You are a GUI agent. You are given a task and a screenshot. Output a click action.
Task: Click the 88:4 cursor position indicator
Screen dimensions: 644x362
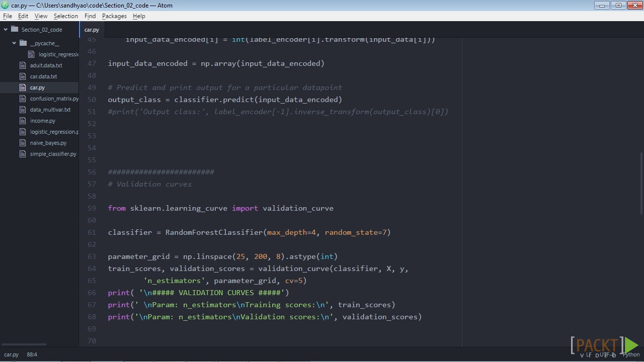pyautogui.click(x=32, y=354)
